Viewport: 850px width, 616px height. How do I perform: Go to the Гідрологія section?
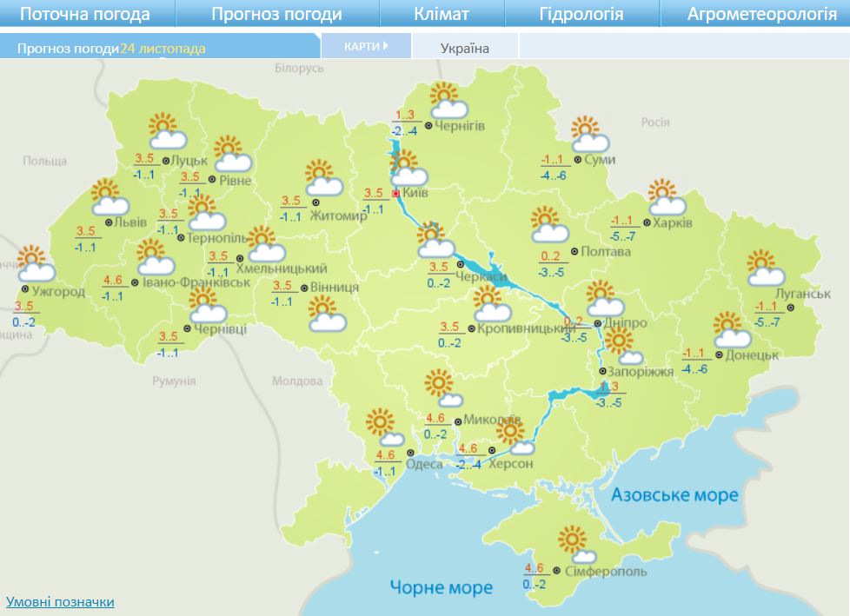(x=581, y=14)
